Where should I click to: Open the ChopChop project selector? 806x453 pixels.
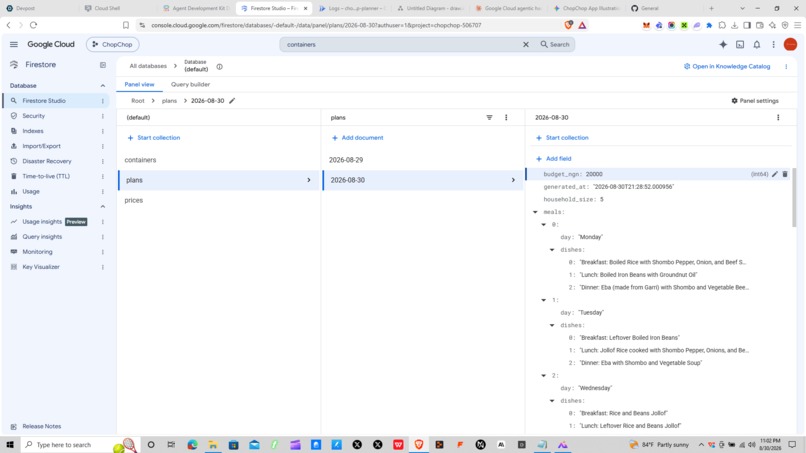(x=113, y=45)
